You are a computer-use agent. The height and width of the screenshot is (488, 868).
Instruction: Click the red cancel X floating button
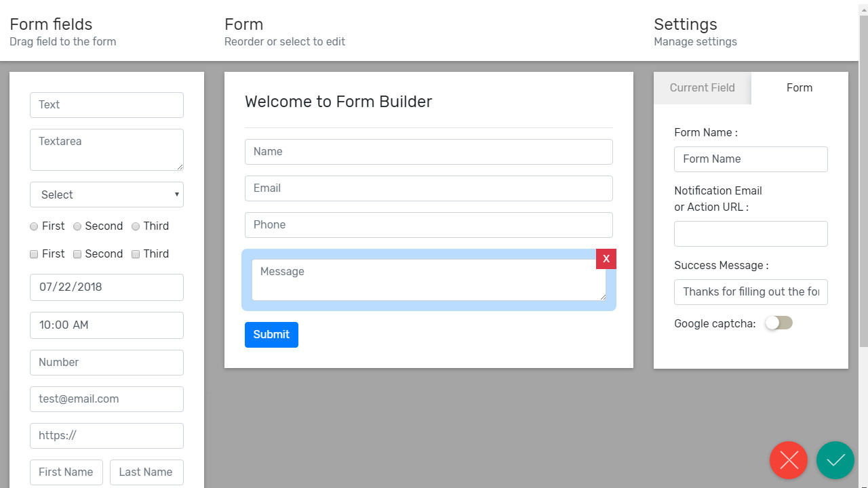click(x=788, y=460)
